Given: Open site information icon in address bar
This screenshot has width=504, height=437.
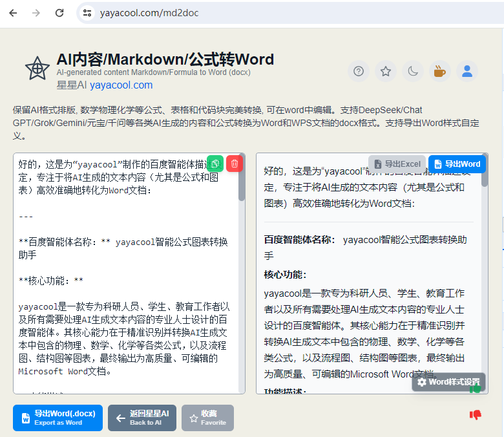Looking at the screenshot, I should pyautogui.click(x=87, y=13).
